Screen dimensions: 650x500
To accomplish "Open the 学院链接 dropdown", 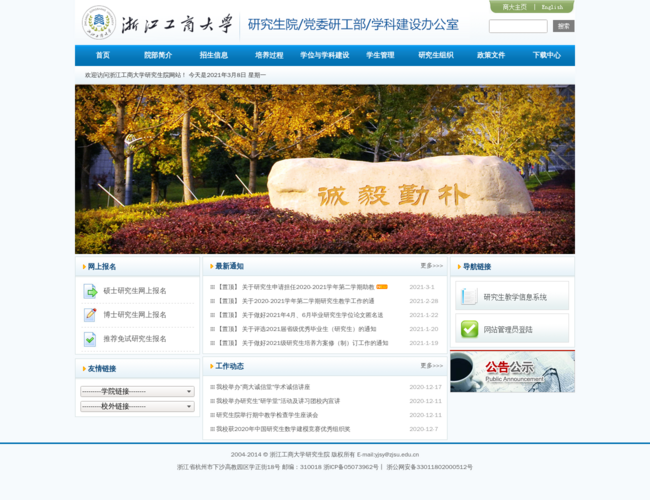I will [137, 391].
